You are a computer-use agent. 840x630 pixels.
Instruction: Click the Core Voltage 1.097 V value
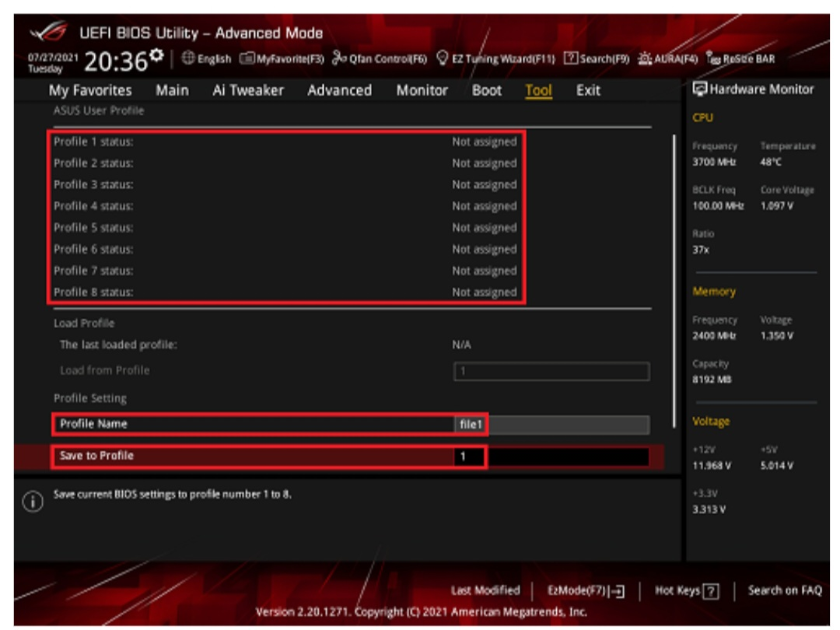777,205
